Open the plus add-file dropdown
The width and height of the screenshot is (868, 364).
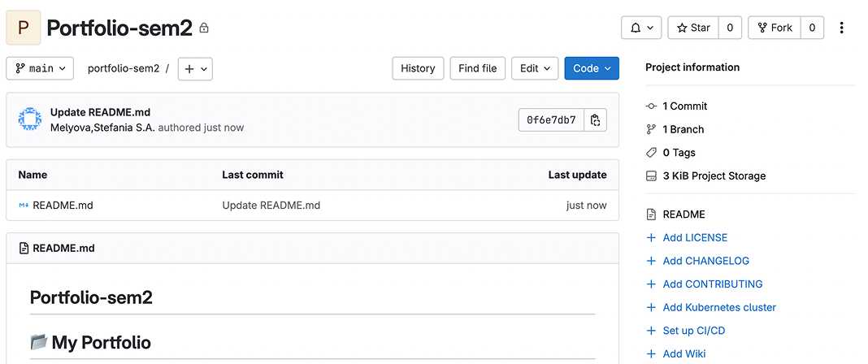195,68
